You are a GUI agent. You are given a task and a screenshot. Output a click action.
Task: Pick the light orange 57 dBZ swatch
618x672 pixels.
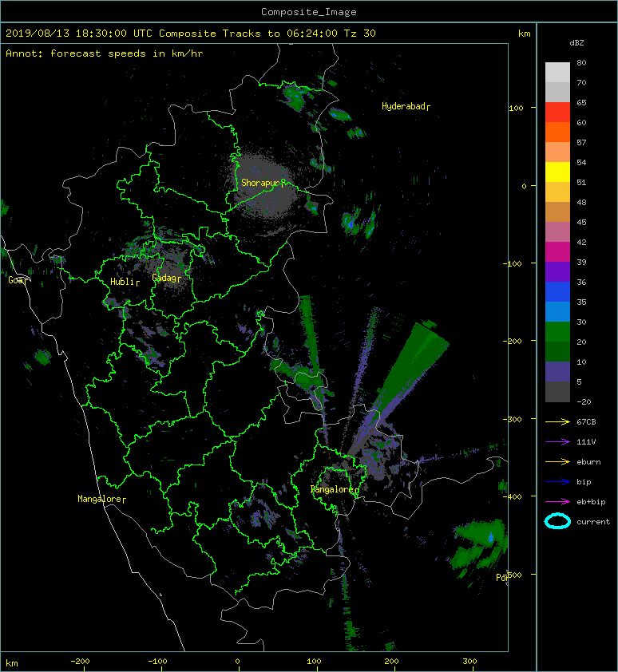pos(557,152)
